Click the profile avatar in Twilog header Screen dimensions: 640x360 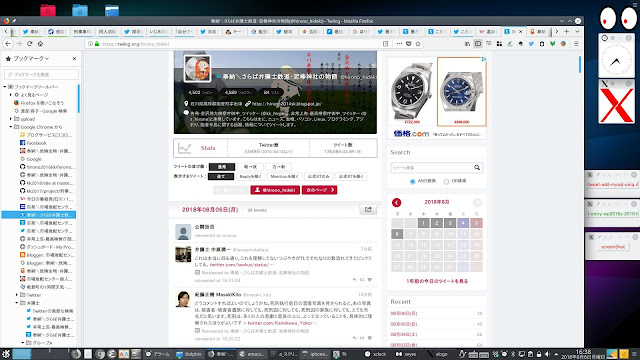click(197, 69)
